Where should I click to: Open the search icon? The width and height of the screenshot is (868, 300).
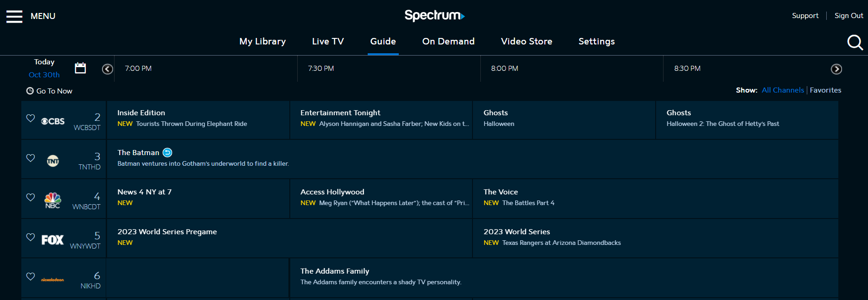tap(855, 42)
